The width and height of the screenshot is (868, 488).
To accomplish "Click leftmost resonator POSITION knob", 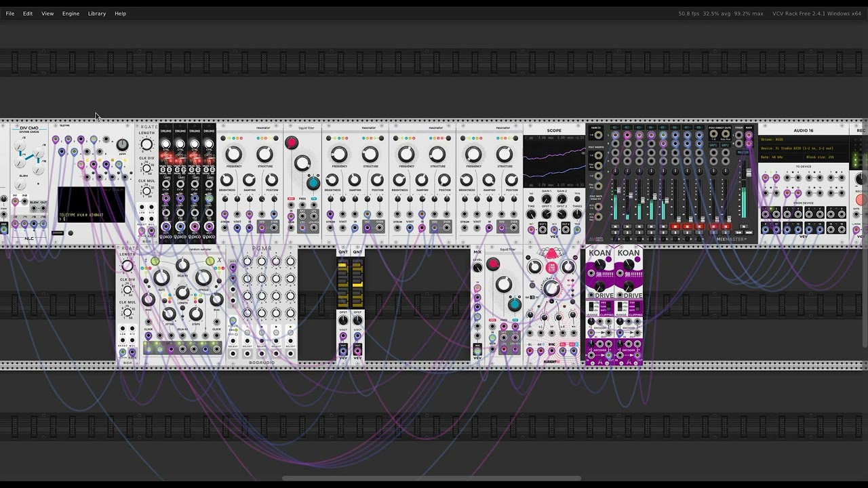I will point(271,180).
